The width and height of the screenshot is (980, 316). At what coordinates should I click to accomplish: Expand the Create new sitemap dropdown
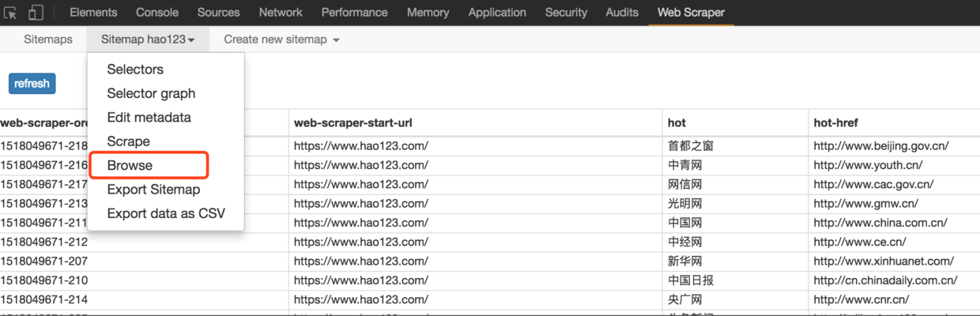click(x=281, y=39)
